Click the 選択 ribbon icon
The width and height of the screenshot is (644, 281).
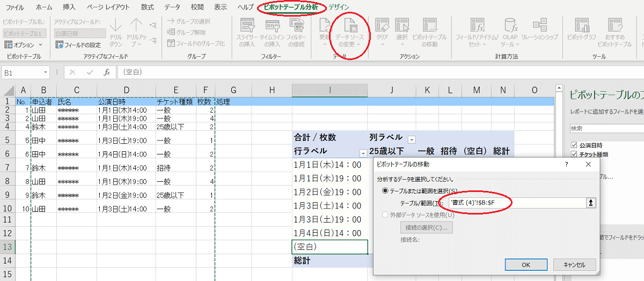pyautogui.click(x=402, y=25)
